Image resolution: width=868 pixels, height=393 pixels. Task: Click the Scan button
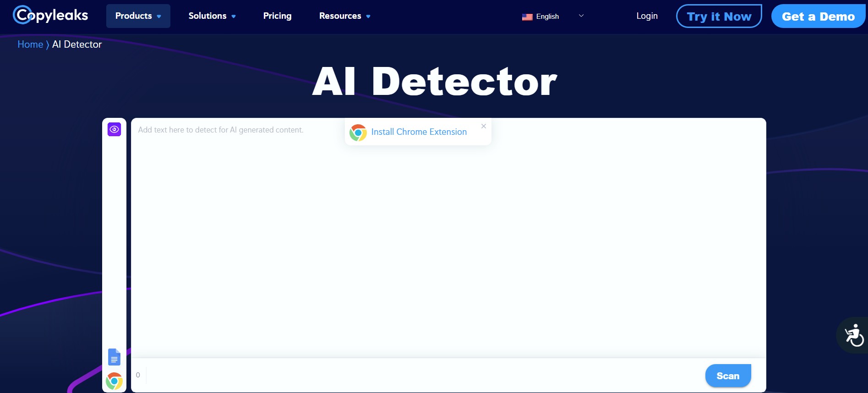tap(728, 376)
